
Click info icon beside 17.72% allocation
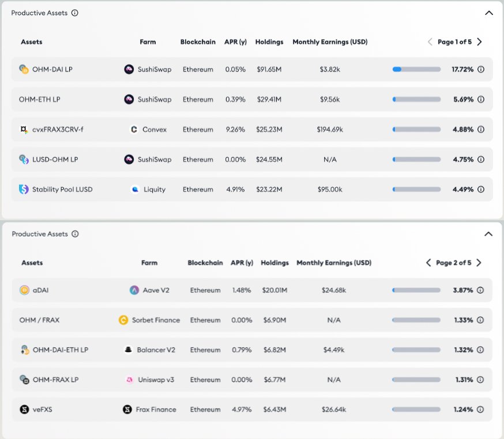click(481, 69)
